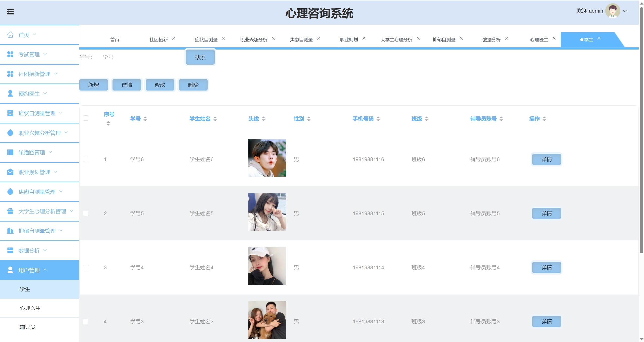Image resolution: width=644 pixels, height=342 pixels.
Task: Click the 职业规划管理 envelope icon
Action: 10,172
